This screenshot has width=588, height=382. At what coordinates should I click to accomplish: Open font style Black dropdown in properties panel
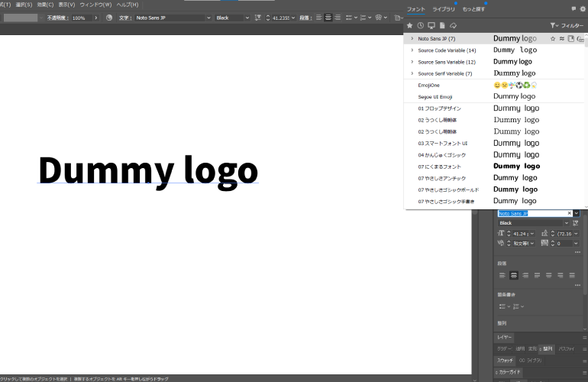tap(567, 223)
